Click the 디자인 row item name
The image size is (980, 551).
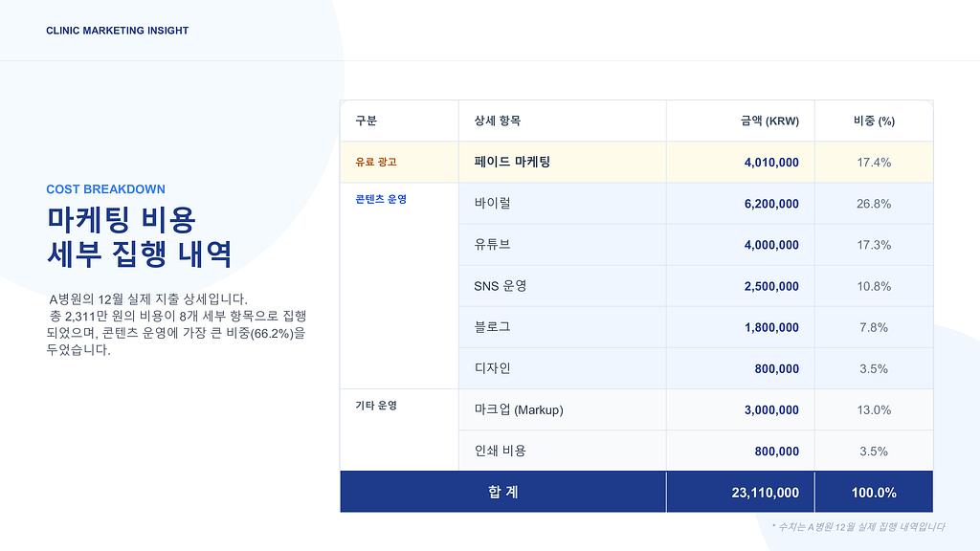pos(492,368)
